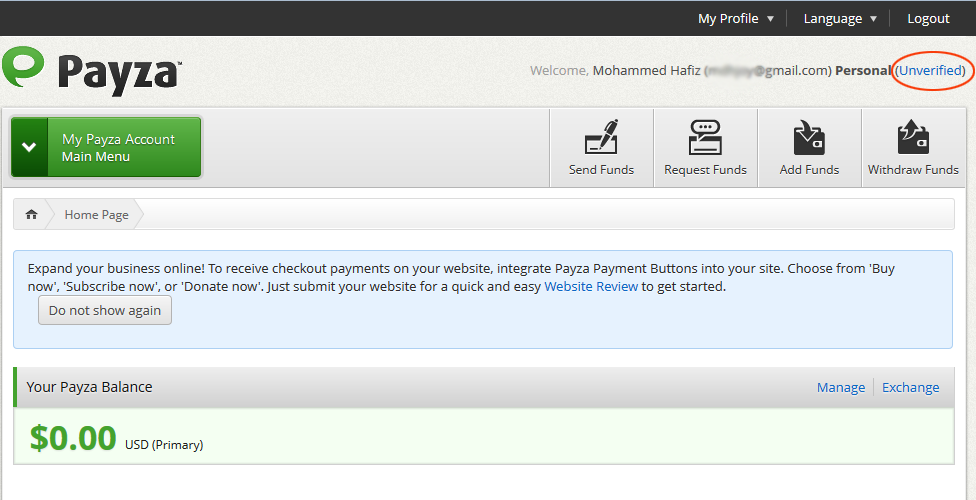Open the Add Funds wallet icon
This screenshot has width=976, height=500.
coord(809,137)
